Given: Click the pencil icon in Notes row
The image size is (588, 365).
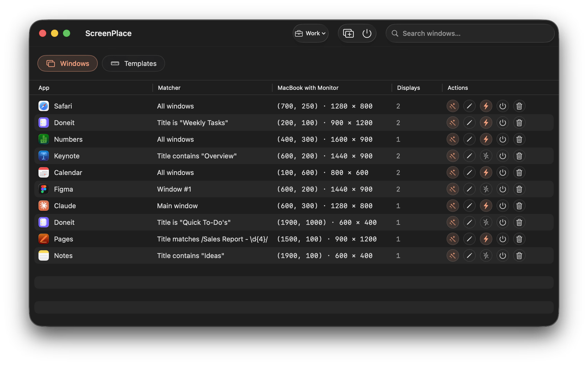Looking at the screenshot, I should pyautogui.click(x=469, y=255).
